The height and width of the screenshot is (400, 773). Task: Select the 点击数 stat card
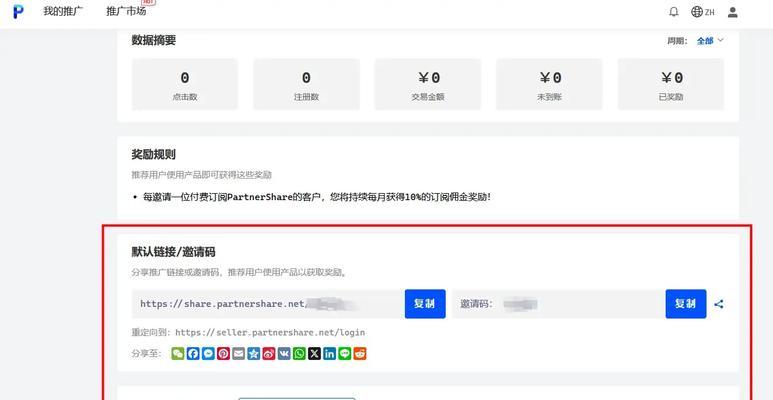point(185,84)
